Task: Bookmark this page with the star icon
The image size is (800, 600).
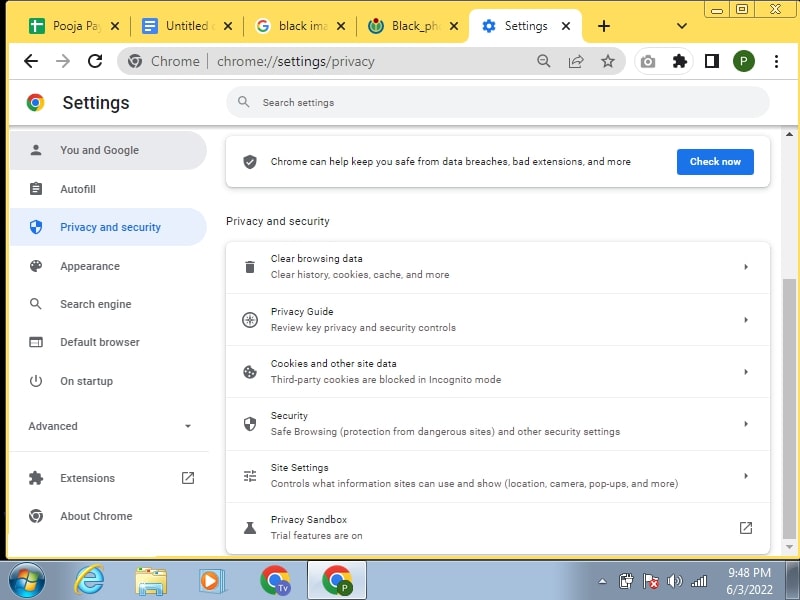Action: [609, 61]
